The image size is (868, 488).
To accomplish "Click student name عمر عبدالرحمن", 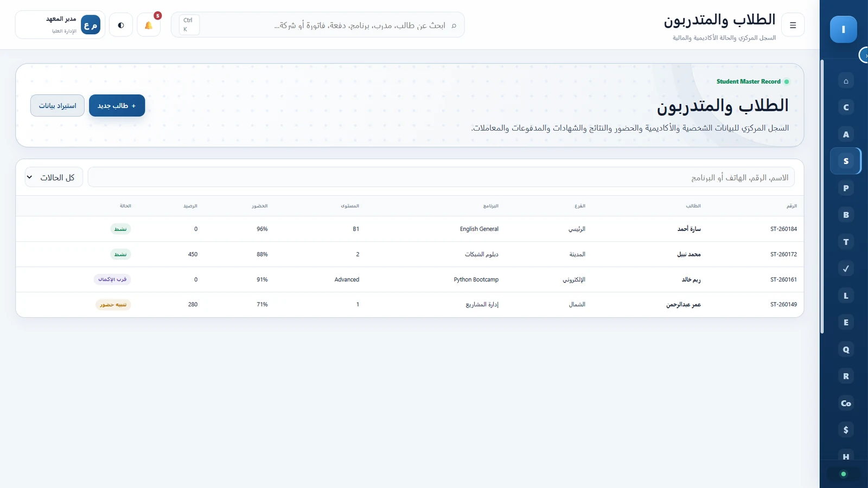I will (x=684, y=305).
